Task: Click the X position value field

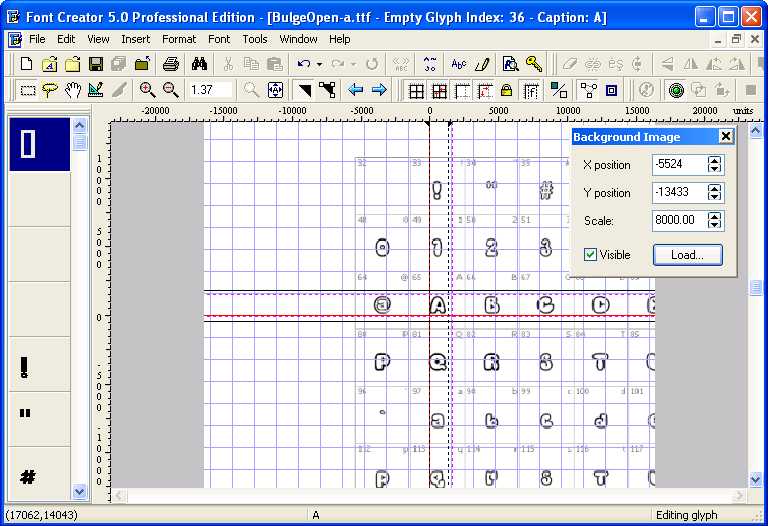Action: (x=679, y=165)
